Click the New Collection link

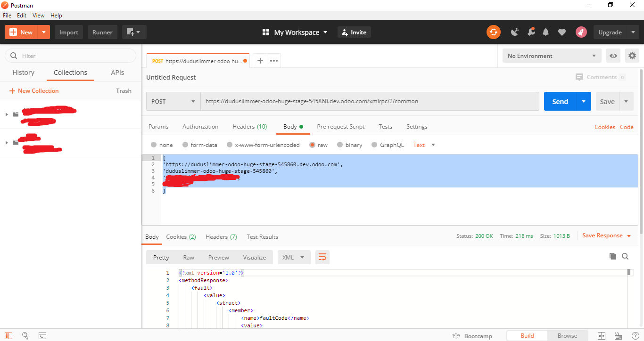point(34,91)
